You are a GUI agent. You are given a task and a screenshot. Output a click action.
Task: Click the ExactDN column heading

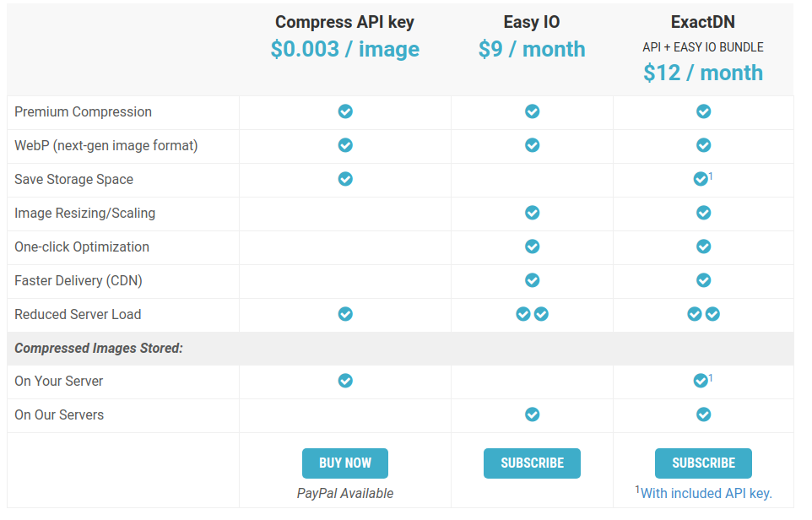click(703, 22)
